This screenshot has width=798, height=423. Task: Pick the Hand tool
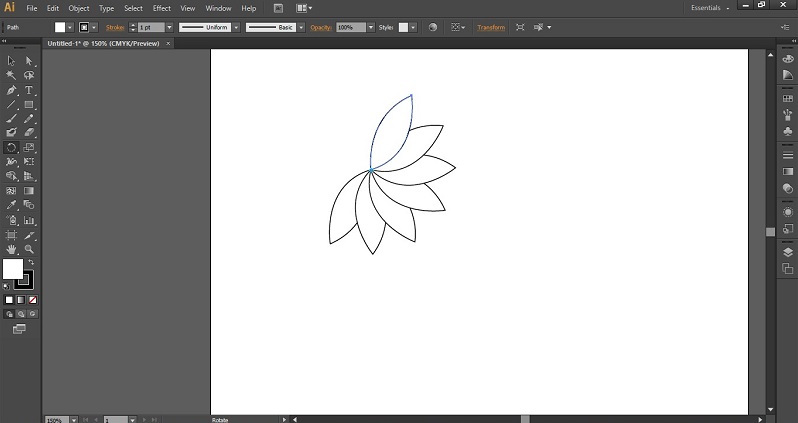pyautogui.click(x=11, y=249)
